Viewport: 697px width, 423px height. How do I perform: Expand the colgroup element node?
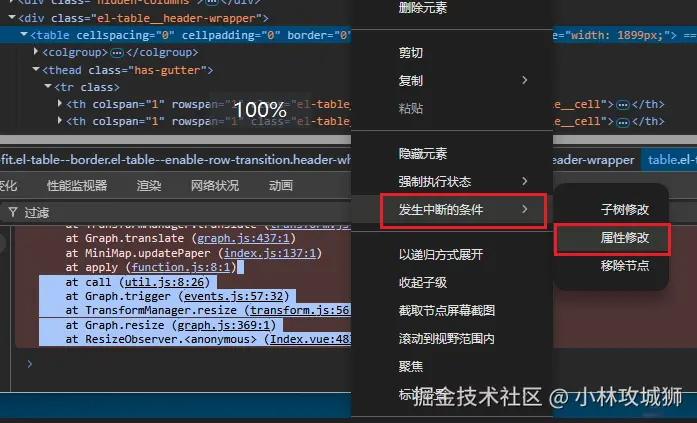(36, 52)
